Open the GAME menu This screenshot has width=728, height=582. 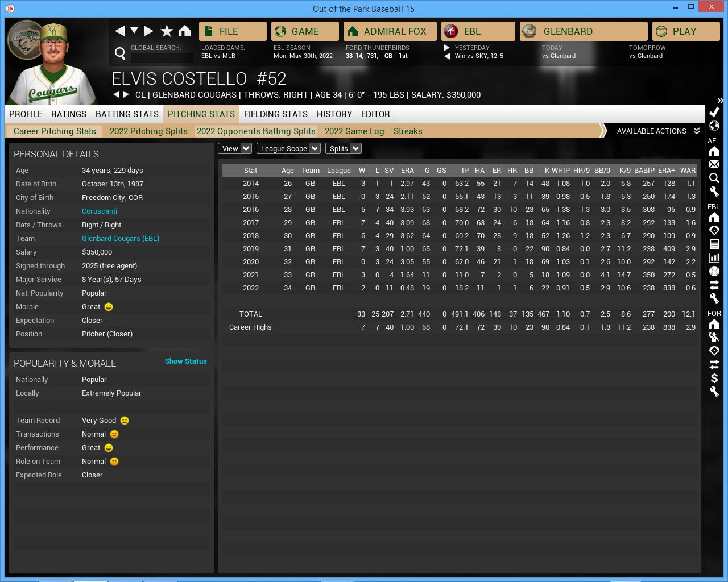pos(305,31)
